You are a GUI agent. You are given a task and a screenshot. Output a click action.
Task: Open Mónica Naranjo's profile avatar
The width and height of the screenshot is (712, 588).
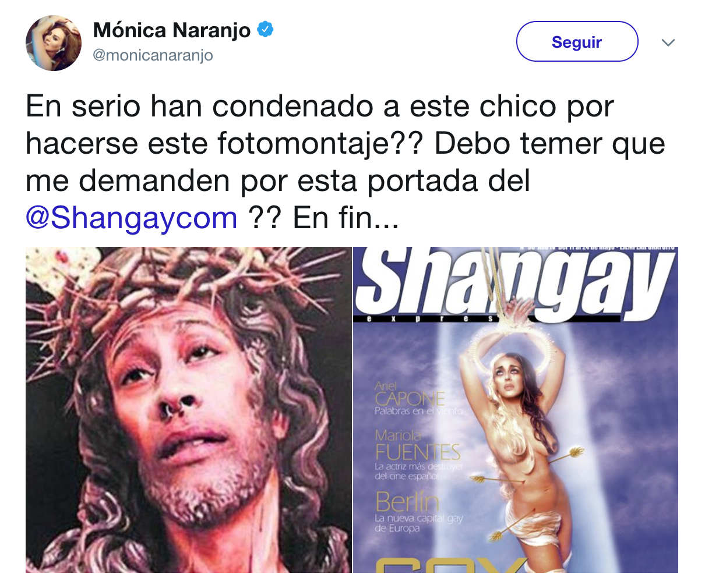pos(54,43)
